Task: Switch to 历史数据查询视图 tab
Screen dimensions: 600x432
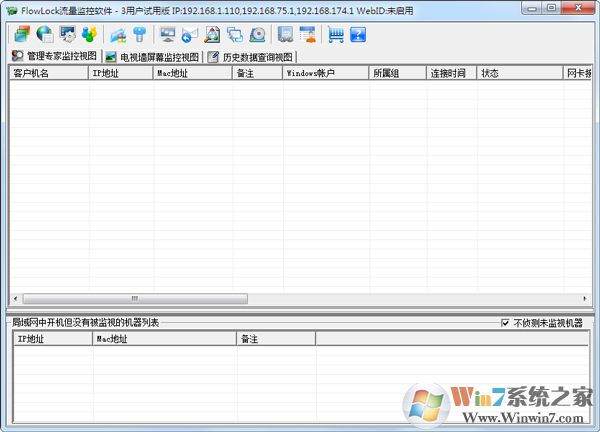Action: point(250,57)
